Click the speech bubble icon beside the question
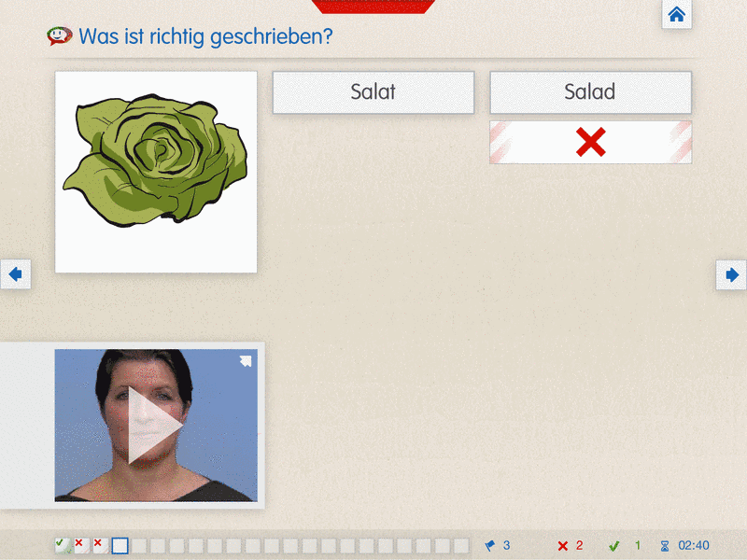The width and height of the screenshot is (747, 560). 60,36
